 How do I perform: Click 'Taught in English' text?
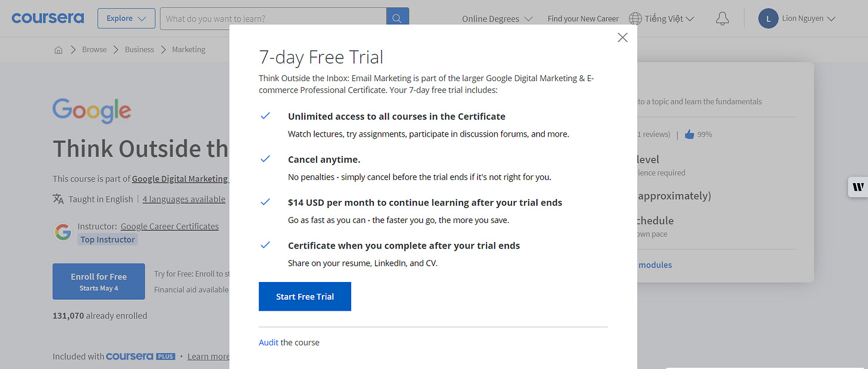click(x=101, y=199)
